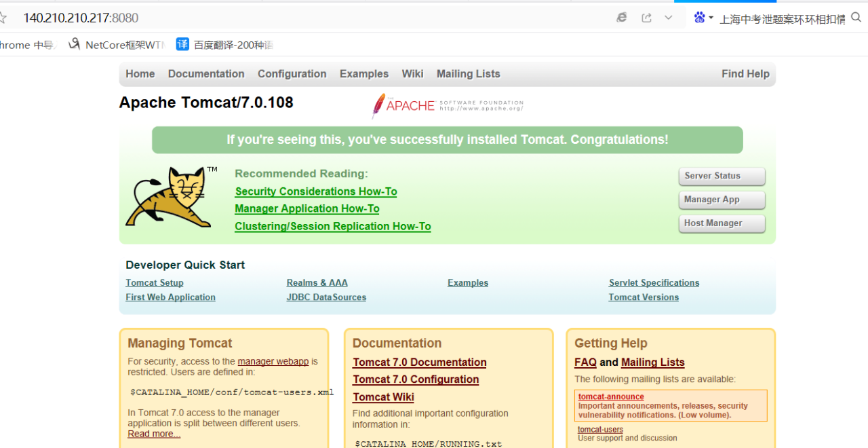Click the Apache Software Foundation feather logo

(448, 106)
